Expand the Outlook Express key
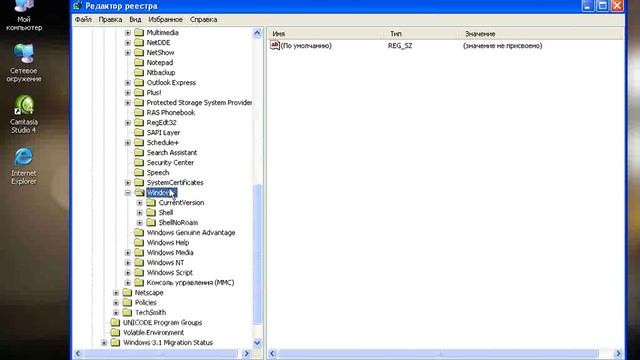This screenshot has width=640, height=360. pyautogui.click(x=128, y=83)
